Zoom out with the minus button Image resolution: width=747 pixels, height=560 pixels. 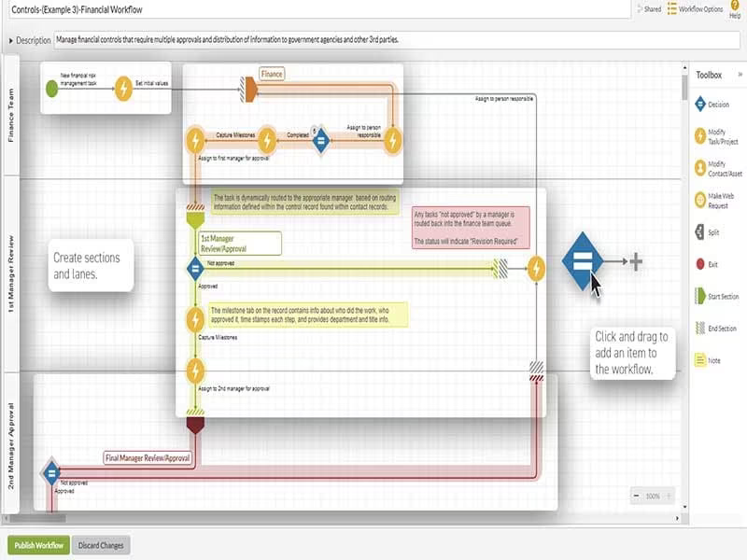637,497
